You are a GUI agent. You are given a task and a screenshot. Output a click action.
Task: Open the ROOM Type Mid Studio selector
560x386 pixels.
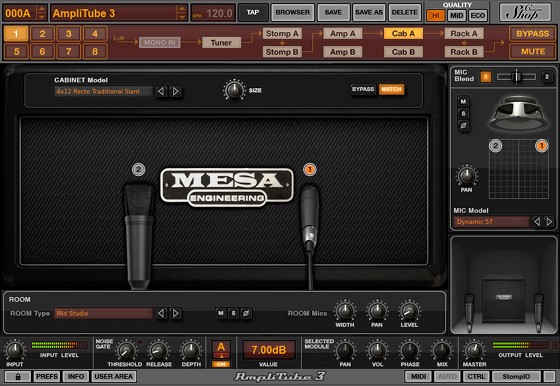click(x=104, y=313)
